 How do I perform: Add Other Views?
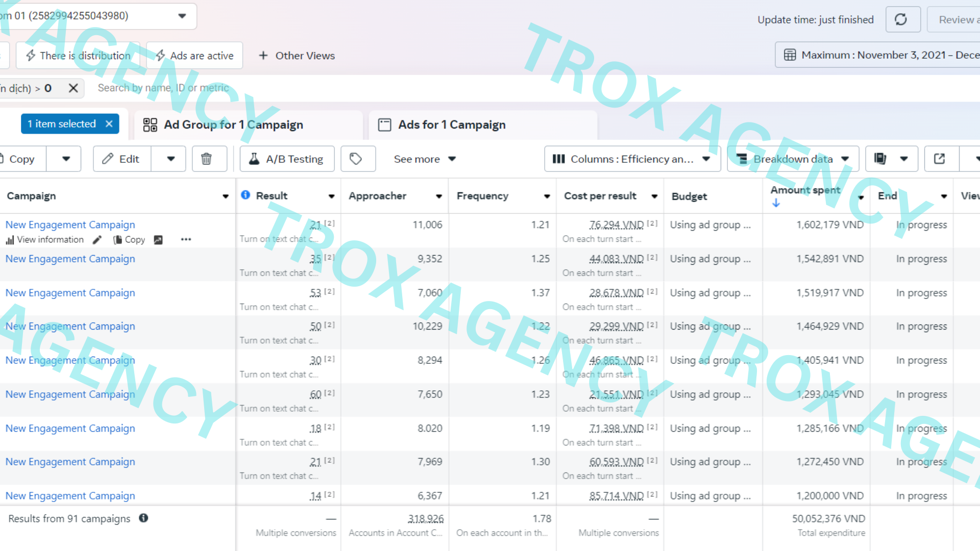pos(297,56)
